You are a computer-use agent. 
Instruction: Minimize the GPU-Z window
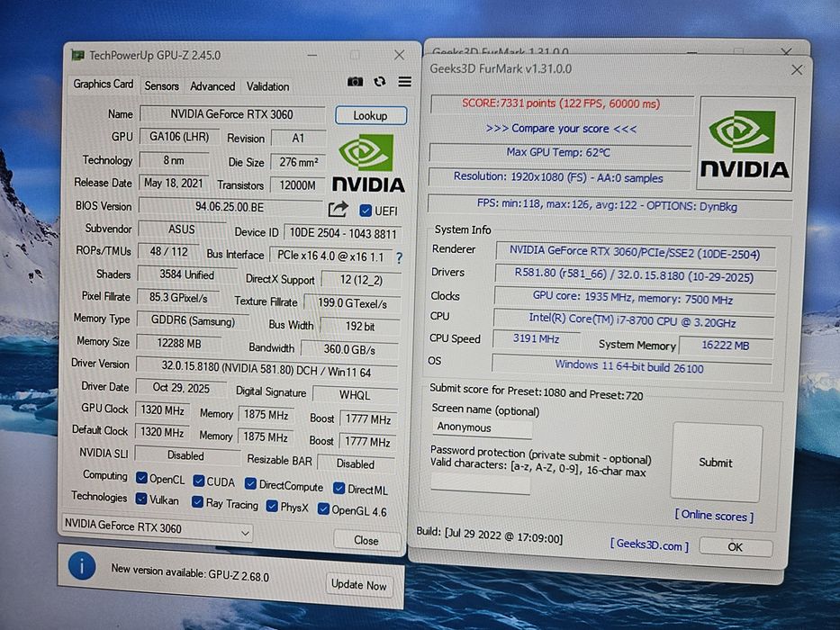(312, 55)
